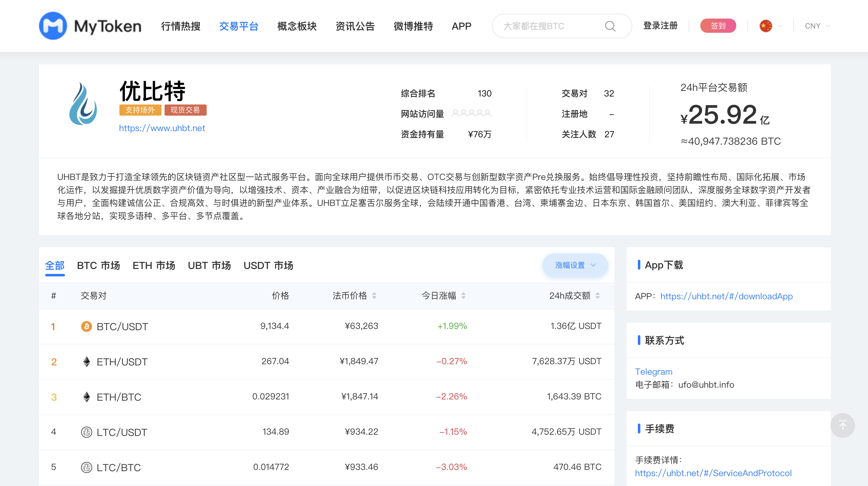Click the back-to-top arrow button

843,425
